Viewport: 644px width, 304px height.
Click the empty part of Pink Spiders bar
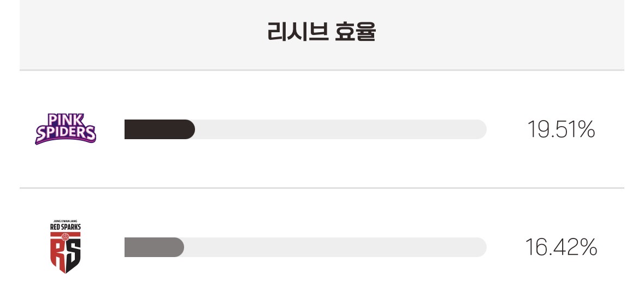[339, 129]
